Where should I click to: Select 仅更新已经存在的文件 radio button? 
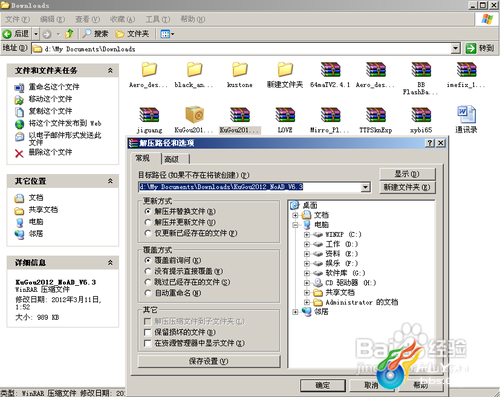click(148, 233)
